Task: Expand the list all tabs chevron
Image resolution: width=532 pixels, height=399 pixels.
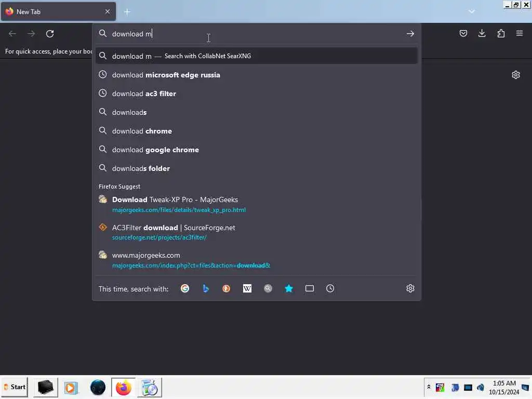Action: 472,11
